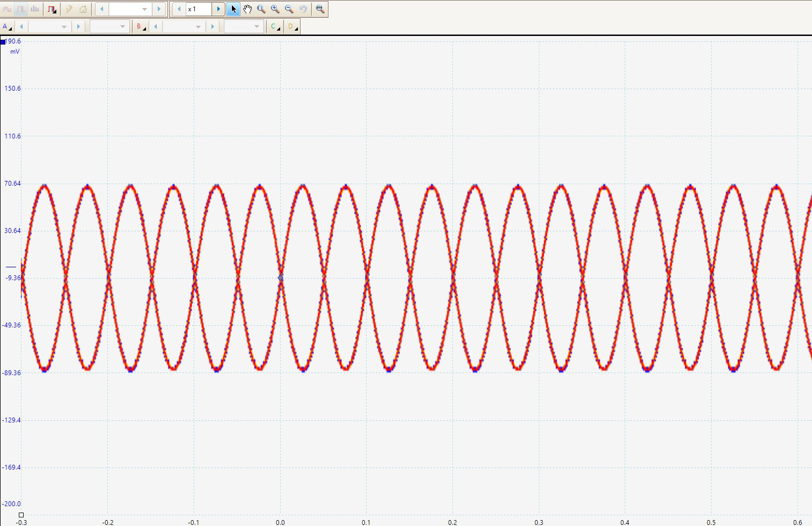Viewport: 812px width, 526px height.
Task: Select the pointer arrow tool
Action: [233, 9]
